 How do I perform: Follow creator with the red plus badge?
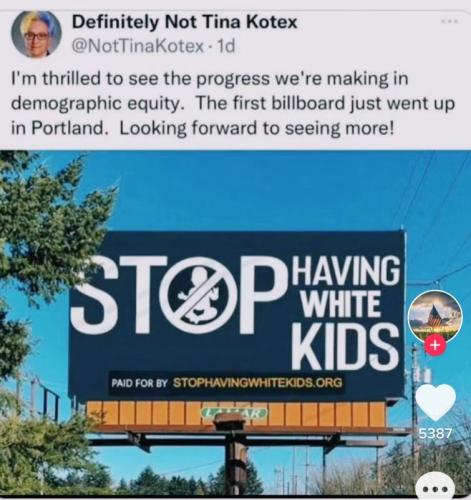click(435, 346)
